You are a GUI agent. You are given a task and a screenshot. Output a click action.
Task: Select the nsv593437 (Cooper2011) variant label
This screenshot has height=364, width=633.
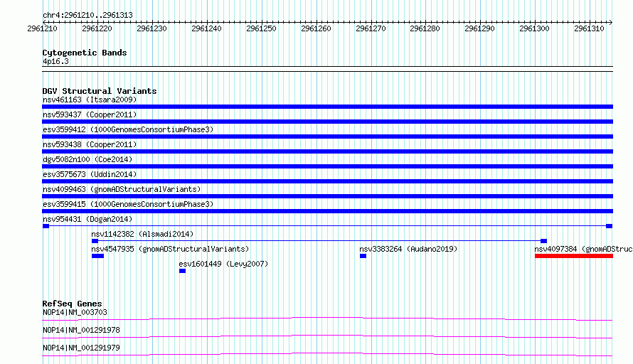90,114
